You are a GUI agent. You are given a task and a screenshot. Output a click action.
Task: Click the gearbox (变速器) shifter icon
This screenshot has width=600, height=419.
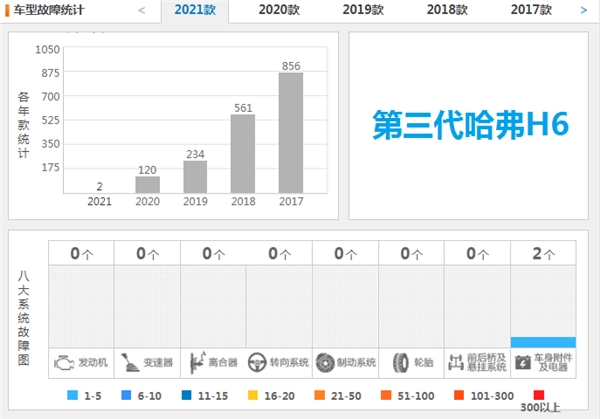coord(130,362)
